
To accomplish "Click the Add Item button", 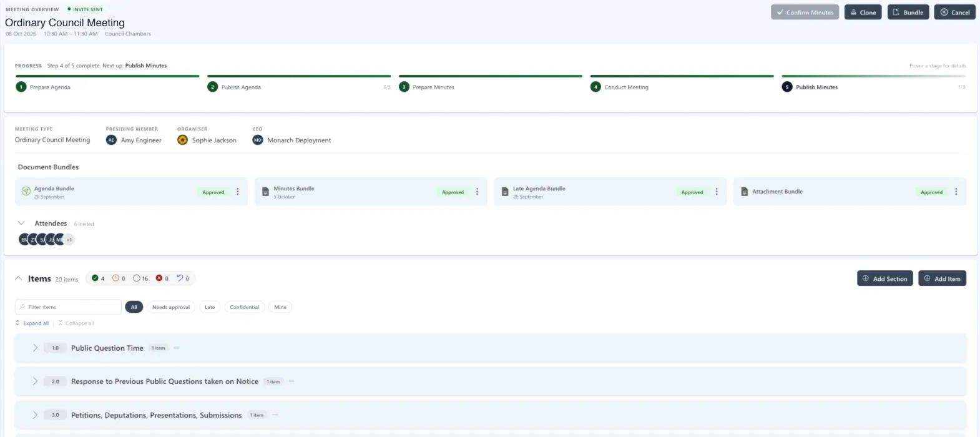I will tap(943, 278).
